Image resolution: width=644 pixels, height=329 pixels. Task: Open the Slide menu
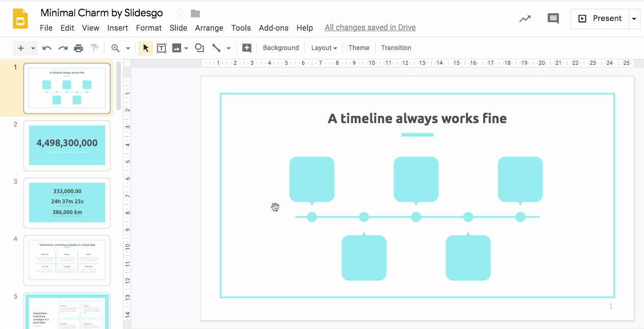tap(179, 28)
